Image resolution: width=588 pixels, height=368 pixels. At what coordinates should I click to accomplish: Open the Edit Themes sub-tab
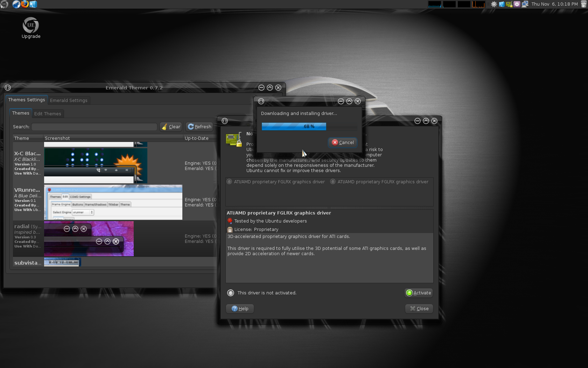[x=48, y=114]
